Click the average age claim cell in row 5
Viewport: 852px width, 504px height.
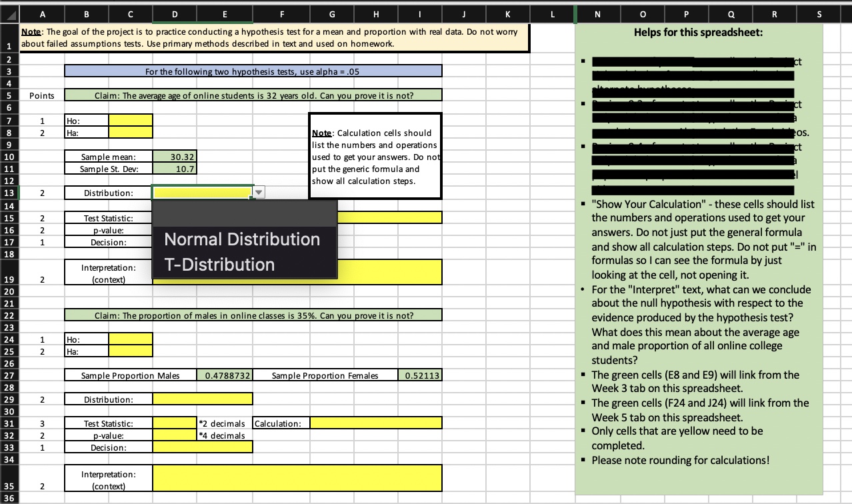click(253, 95)
